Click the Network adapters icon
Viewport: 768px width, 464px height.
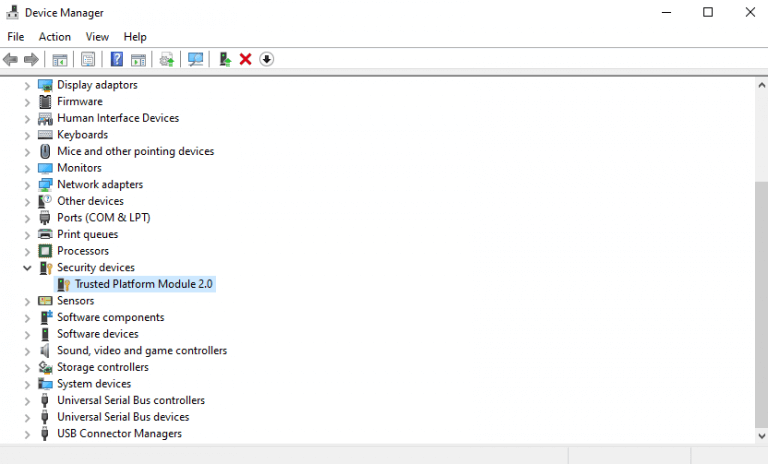(45, 185)
